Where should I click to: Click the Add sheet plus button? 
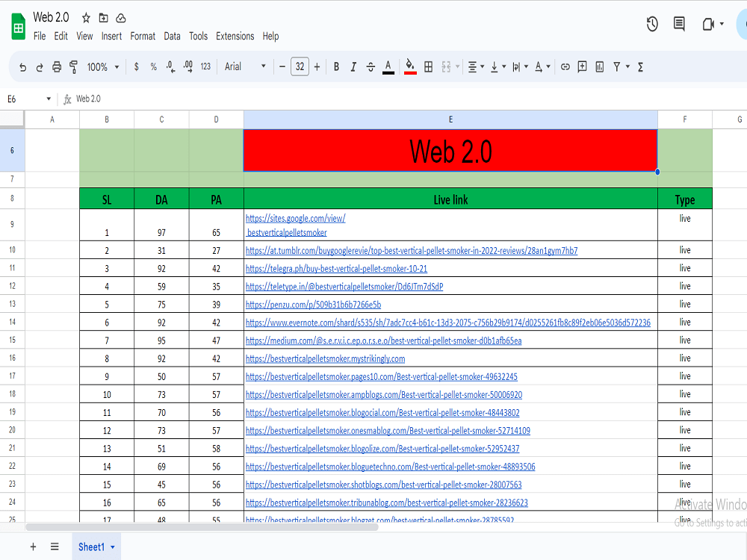pos(33,547)
